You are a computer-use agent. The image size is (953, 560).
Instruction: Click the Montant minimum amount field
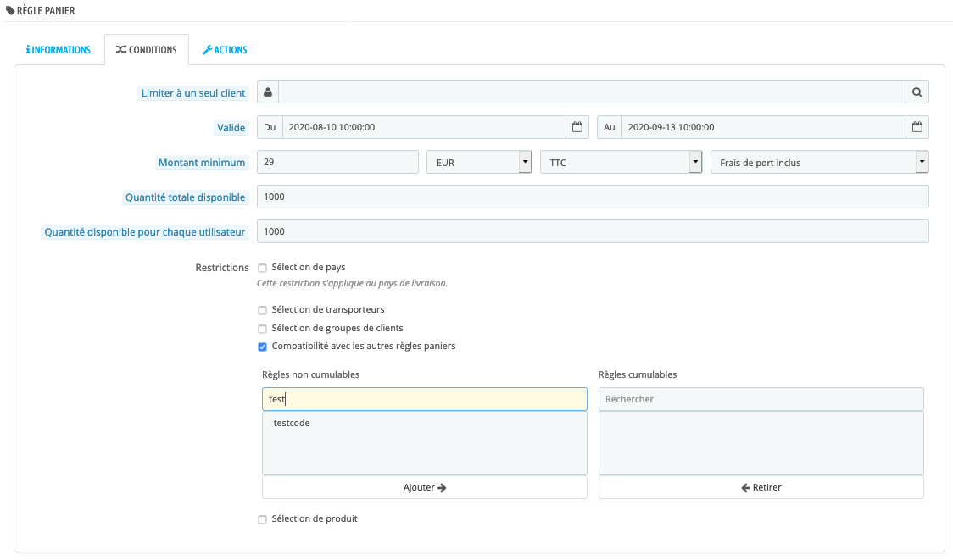click(338, 162)
